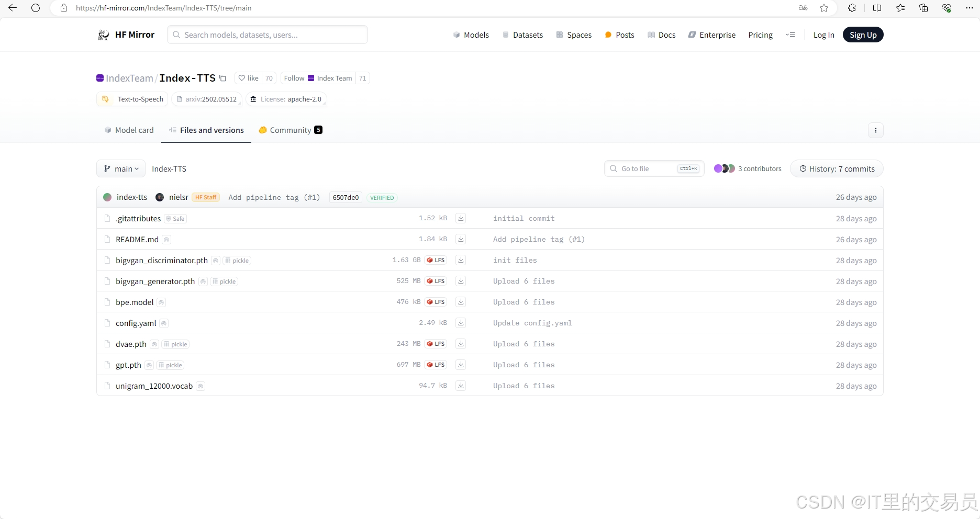Click the Sign Up button

[863, 35]
